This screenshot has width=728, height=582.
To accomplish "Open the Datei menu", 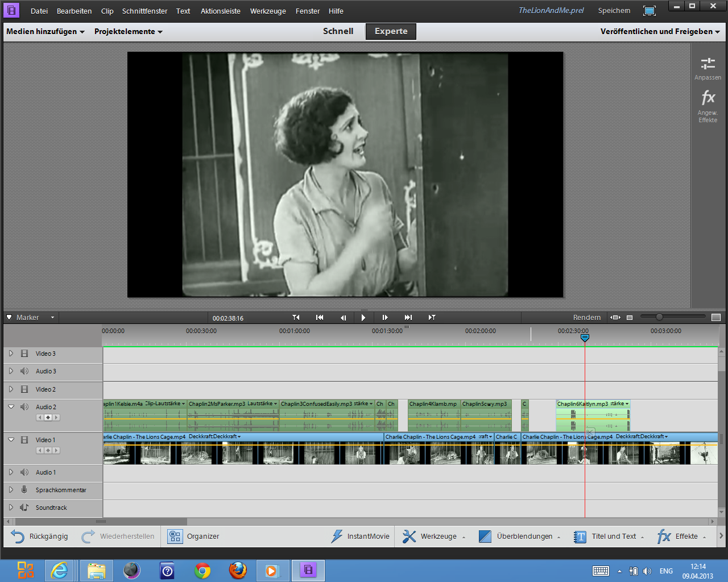I will click(39, 11).
